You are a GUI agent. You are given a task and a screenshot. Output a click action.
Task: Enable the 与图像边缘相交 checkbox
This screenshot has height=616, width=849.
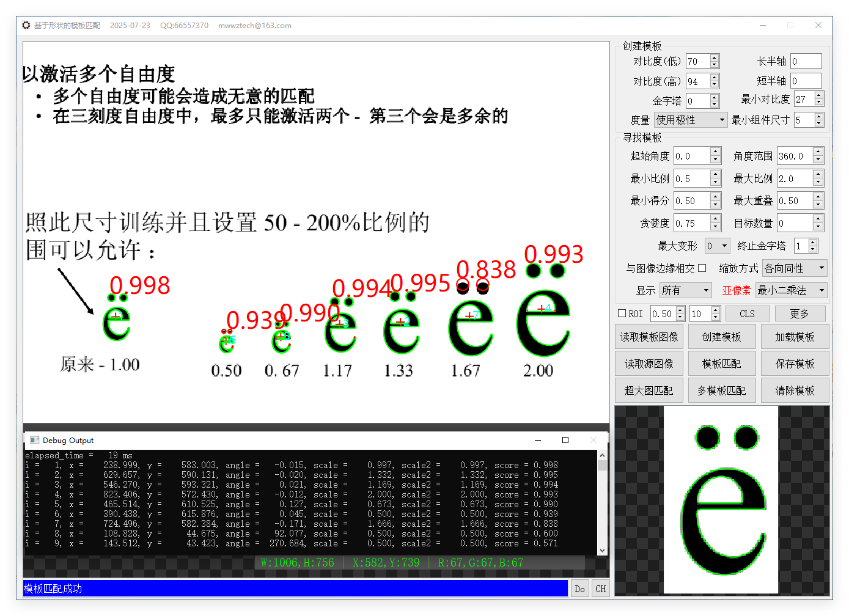click(702, 268)
